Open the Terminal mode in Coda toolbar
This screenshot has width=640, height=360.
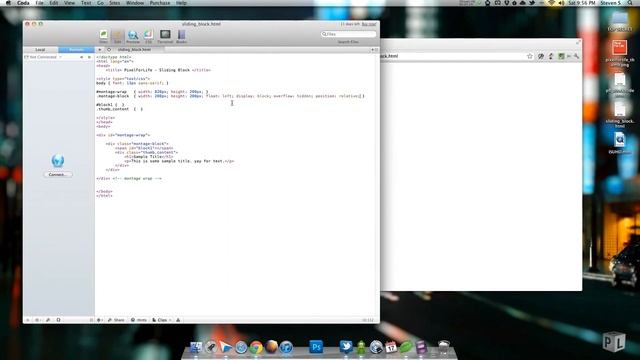click(x=165, y=36)
